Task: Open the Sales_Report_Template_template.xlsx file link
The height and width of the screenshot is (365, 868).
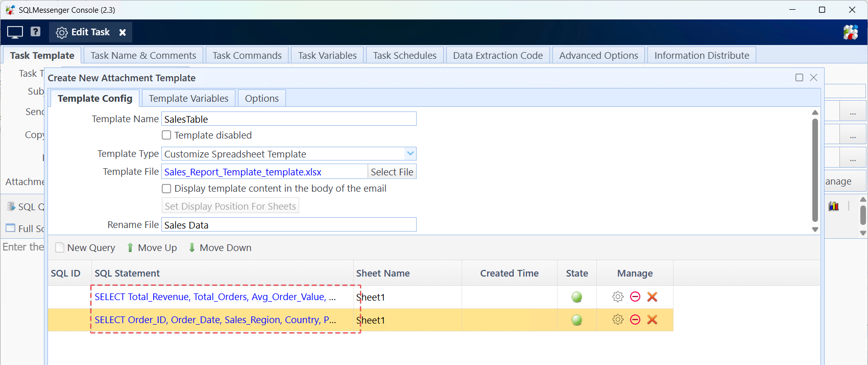Action: tap(243, 172)
